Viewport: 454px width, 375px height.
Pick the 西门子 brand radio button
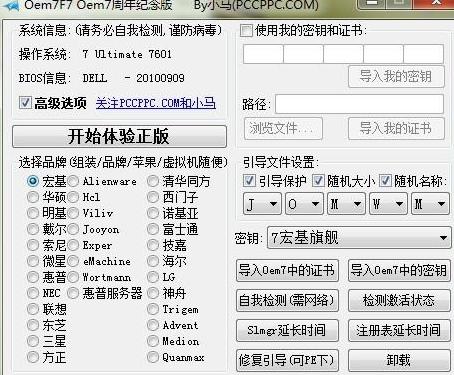tap(153, 197)
